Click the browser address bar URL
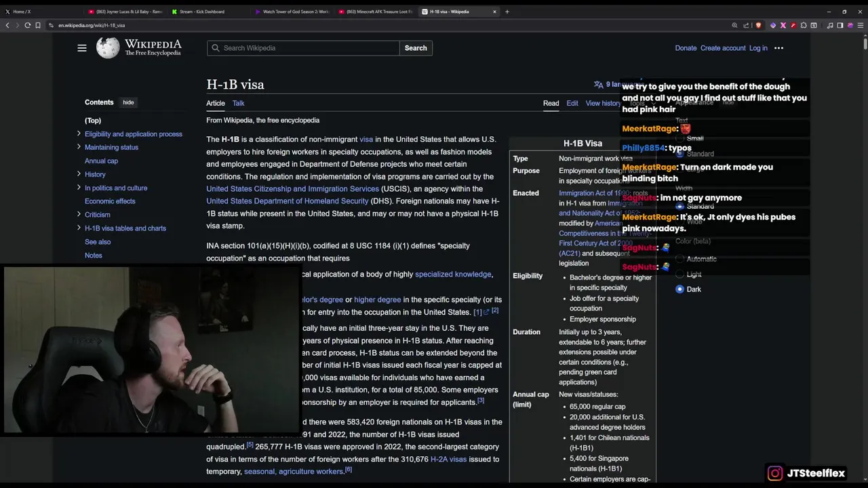Viewport: 868px width, 488px height. 92,25
